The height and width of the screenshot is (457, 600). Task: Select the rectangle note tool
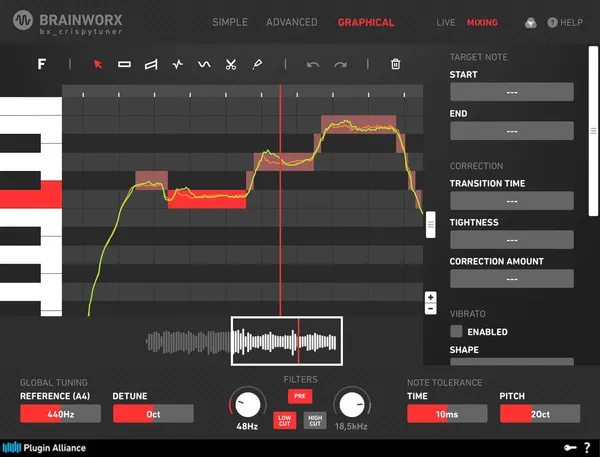(124, 64)
